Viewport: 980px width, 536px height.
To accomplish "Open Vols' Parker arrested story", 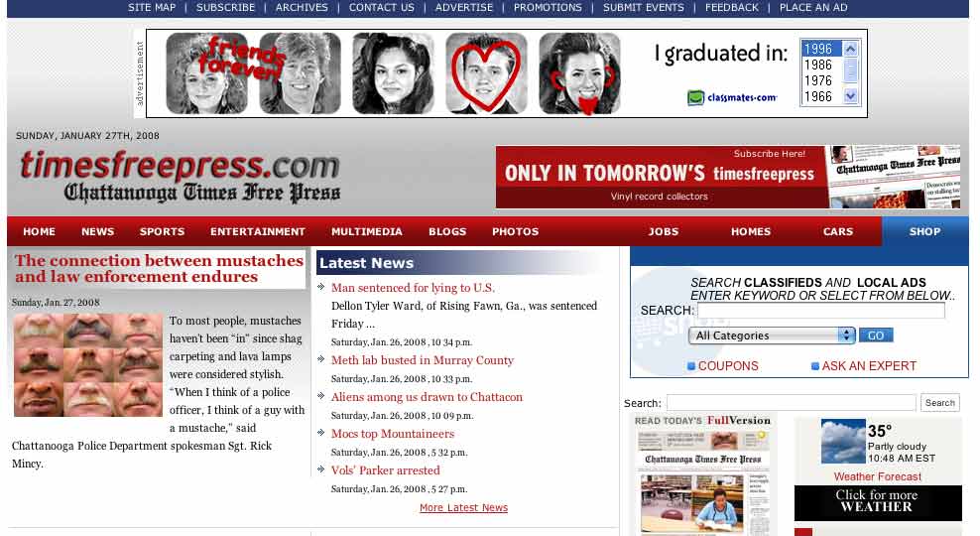I will (385, 470).
